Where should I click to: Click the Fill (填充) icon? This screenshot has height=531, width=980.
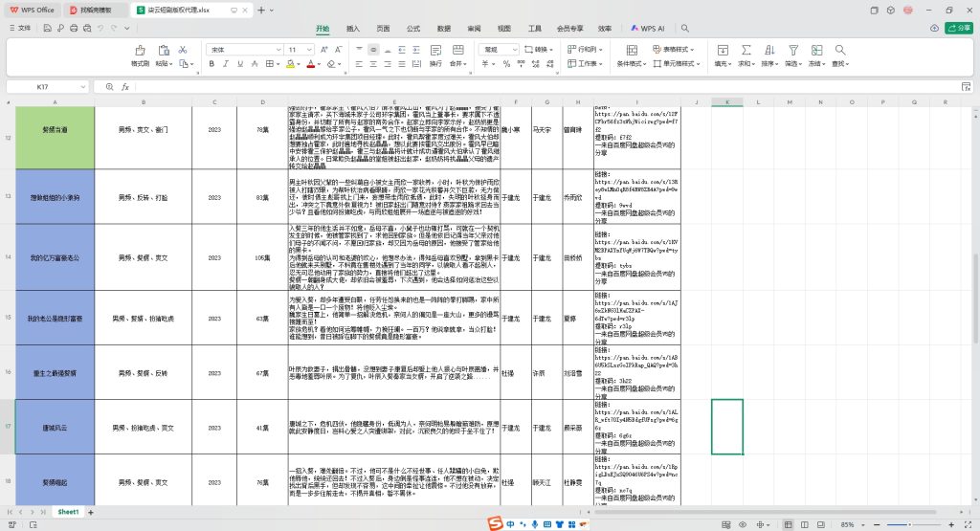click(723, 50)
